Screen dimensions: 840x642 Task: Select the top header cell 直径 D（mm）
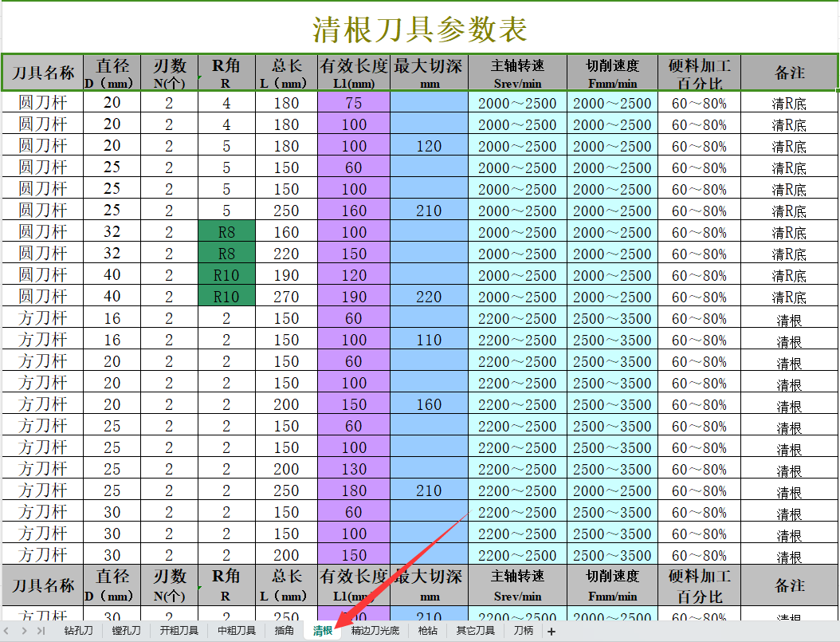112,73
